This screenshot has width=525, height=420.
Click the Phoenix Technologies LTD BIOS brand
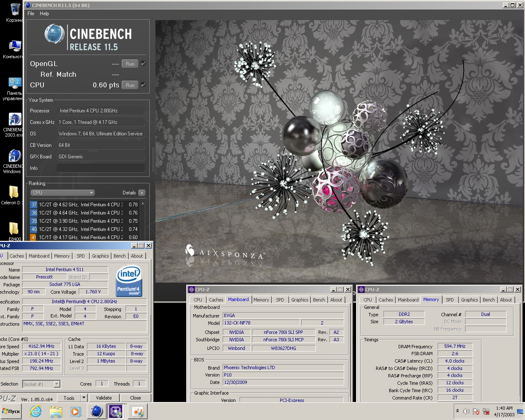click(x=283, y=367)
